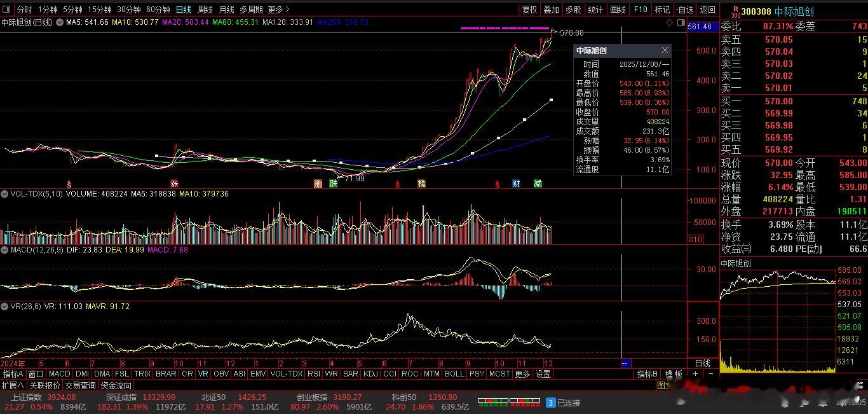Open 多周期 multi-period view

point(251,10)
